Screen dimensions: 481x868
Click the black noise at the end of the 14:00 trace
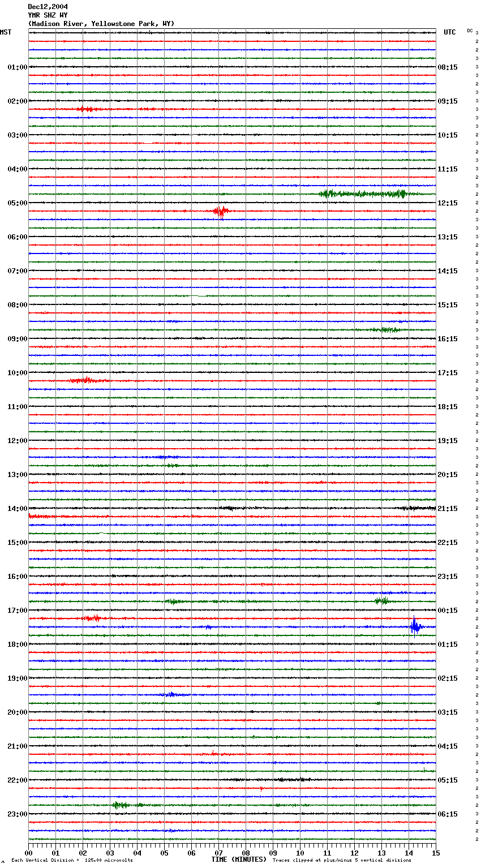point(418,508)
